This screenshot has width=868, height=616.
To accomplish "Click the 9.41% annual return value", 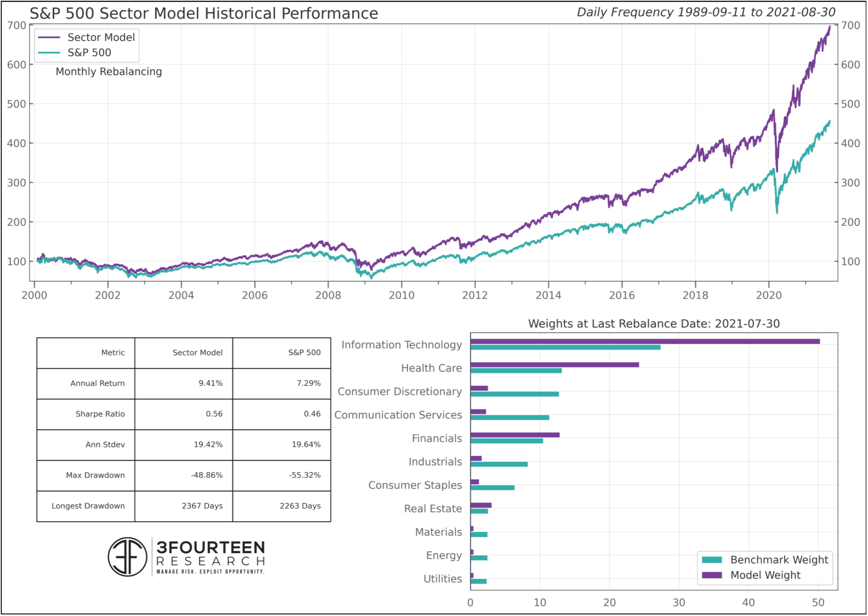I will click(211, 383).
